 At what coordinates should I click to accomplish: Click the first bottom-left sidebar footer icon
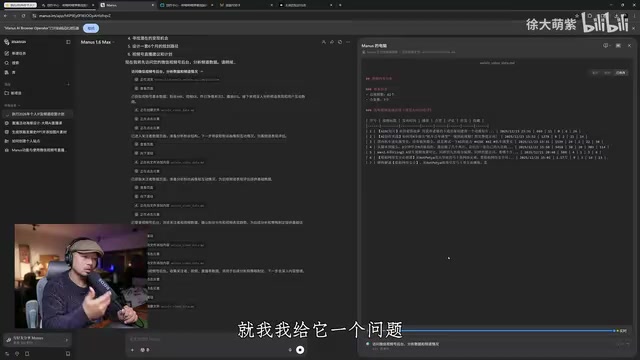pos(7,353)
